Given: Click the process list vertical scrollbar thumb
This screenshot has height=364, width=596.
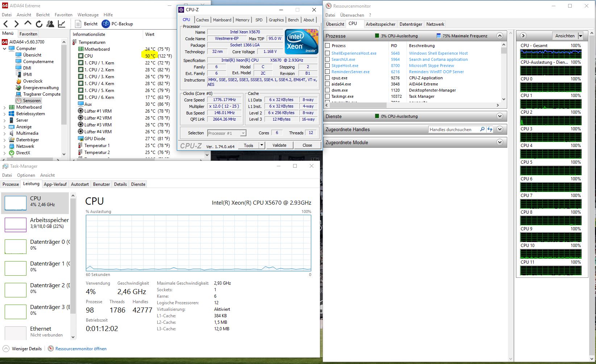Looking at the screenshot, I should pos(504,50).
